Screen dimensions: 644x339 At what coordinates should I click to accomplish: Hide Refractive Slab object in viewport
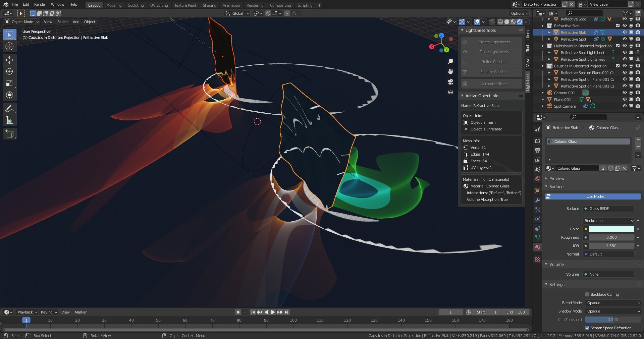(625, 33)
